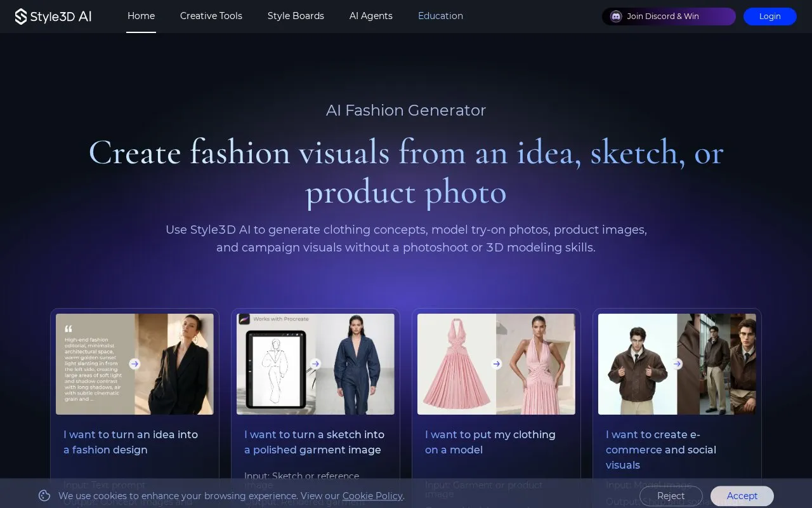The height and width of the screenshot is (508, 812).
Task: Click Join Discord & Win button
Action: point(669,17)
